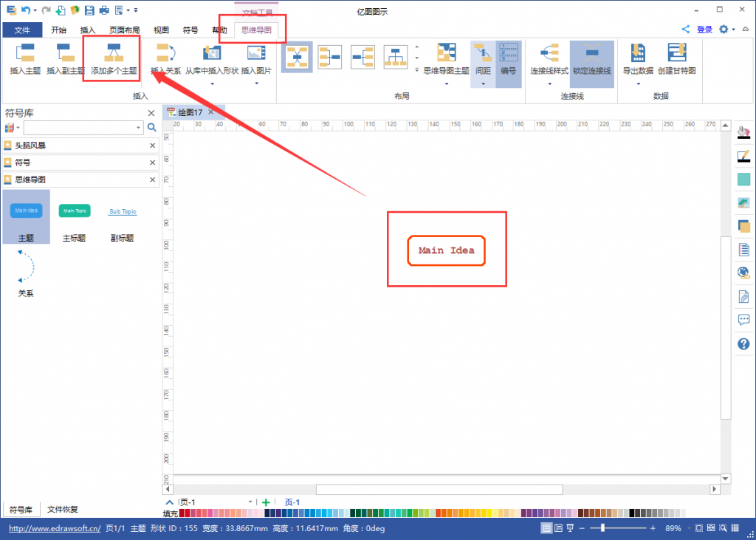Image resolution: width=756 pixels, height=540 pixels.
Task: Click the Redo icon in quick toolbar
Action: click(x=46, y=10)
